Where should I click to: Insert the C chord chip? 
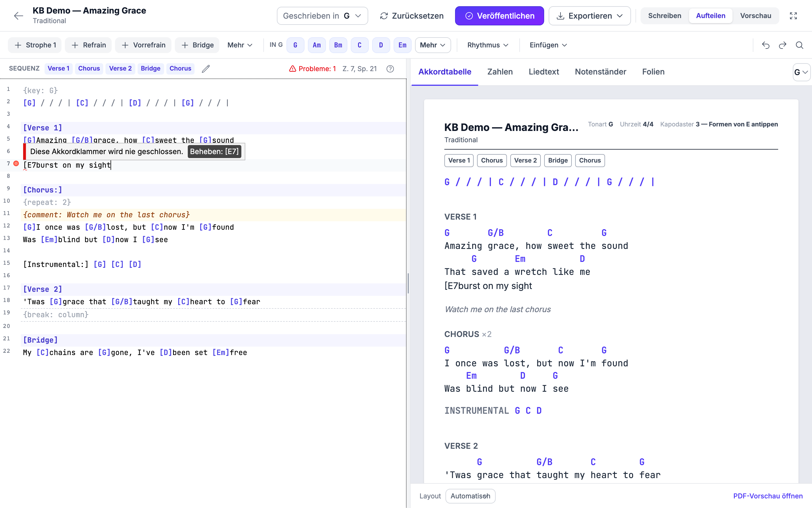(x=359, y=45)
